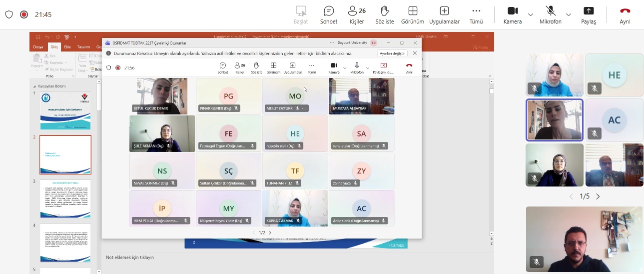Viewport: 644px width, 274px height.
Task: Toggle the Kamera on or off
Action: pyautogui.click(x=512, y=15)
